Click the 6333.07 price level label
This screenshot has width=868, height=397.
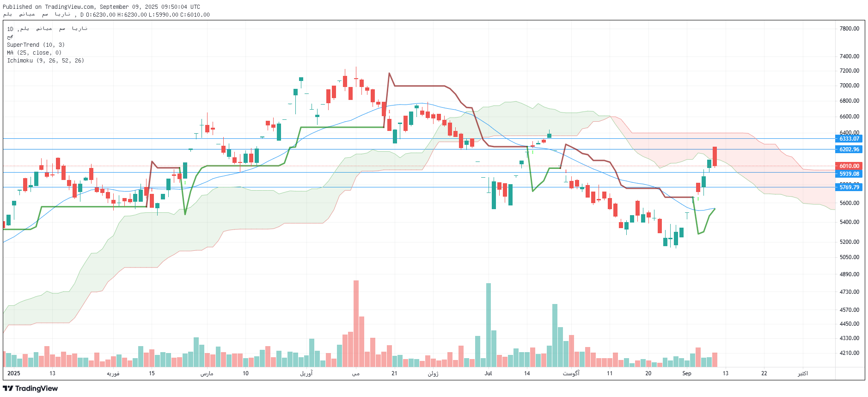849,139
